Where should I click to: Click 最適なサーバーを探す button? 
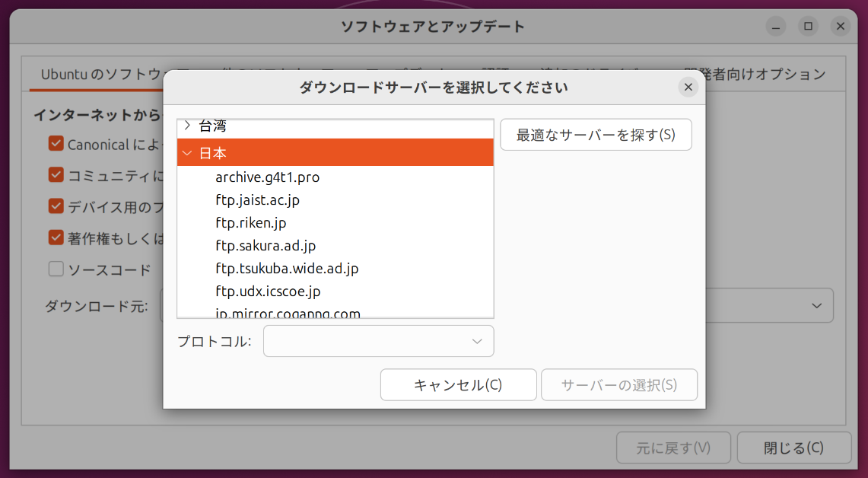point(596,135)
